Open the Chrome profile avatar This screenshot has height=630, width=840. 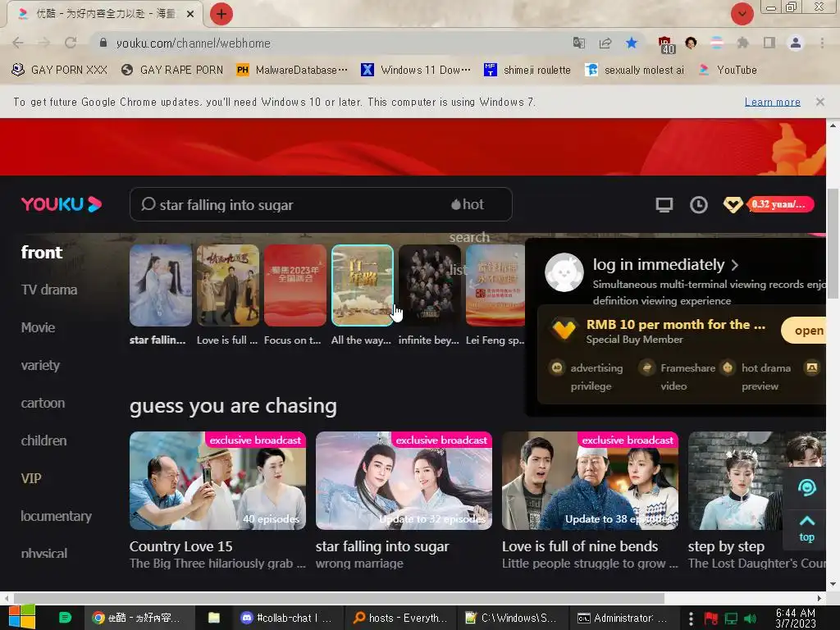coord(796,43)
